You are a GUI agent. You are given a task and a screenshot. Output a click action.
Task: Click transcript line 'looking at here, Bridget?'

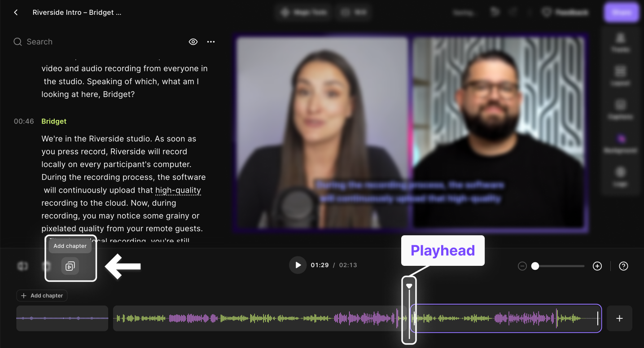click(x=88, y=94)
